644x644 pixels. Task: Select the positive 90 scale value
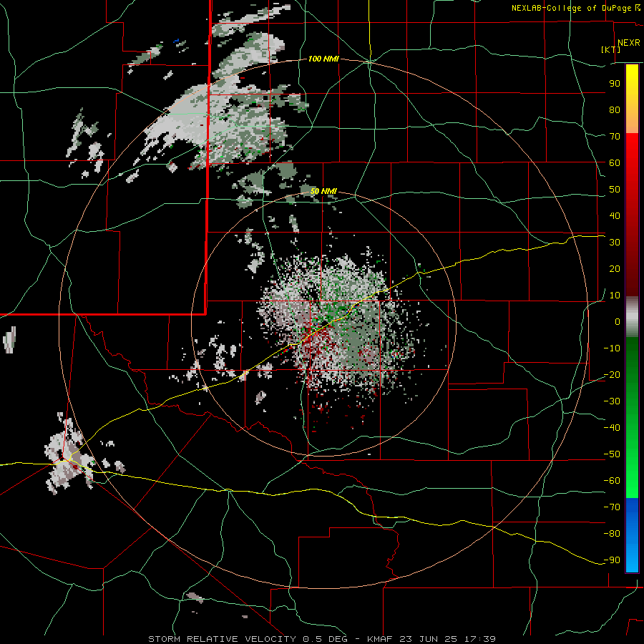[615, 84]
